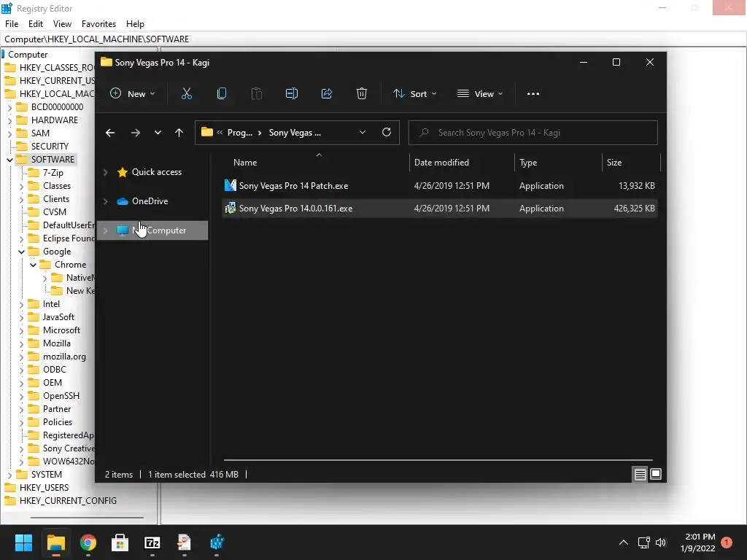Select the 7-Zip registry key

click(x=53, y=173)
